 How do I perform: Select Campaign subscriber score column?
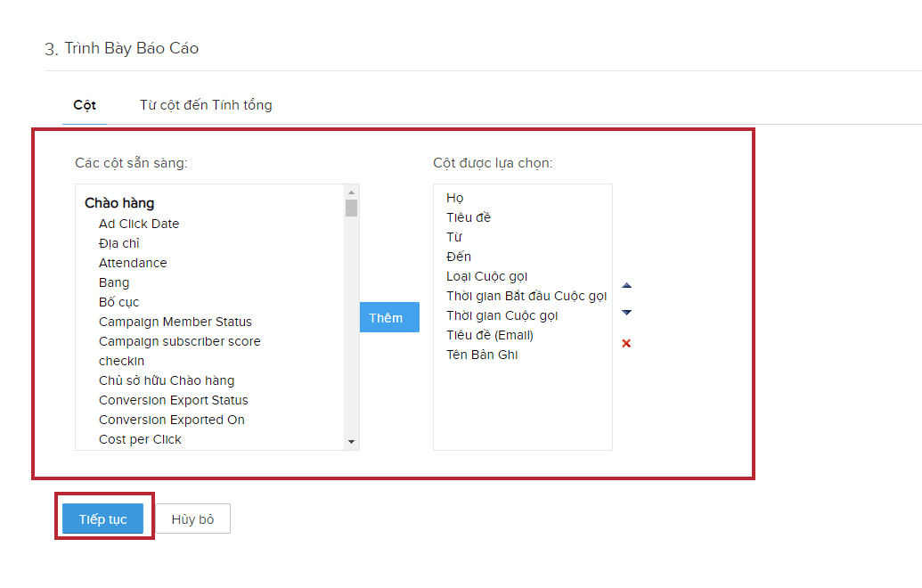coord(180,341)
